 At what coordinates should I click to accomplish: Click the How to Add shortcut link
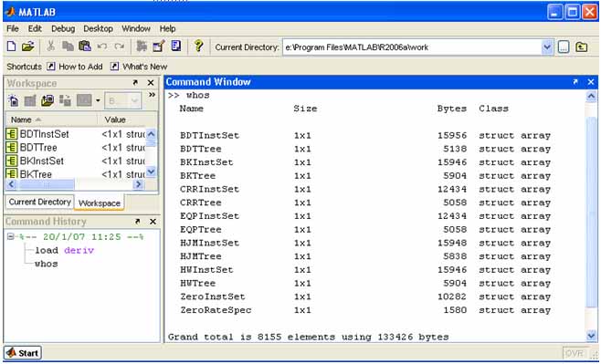coord(80,67)
